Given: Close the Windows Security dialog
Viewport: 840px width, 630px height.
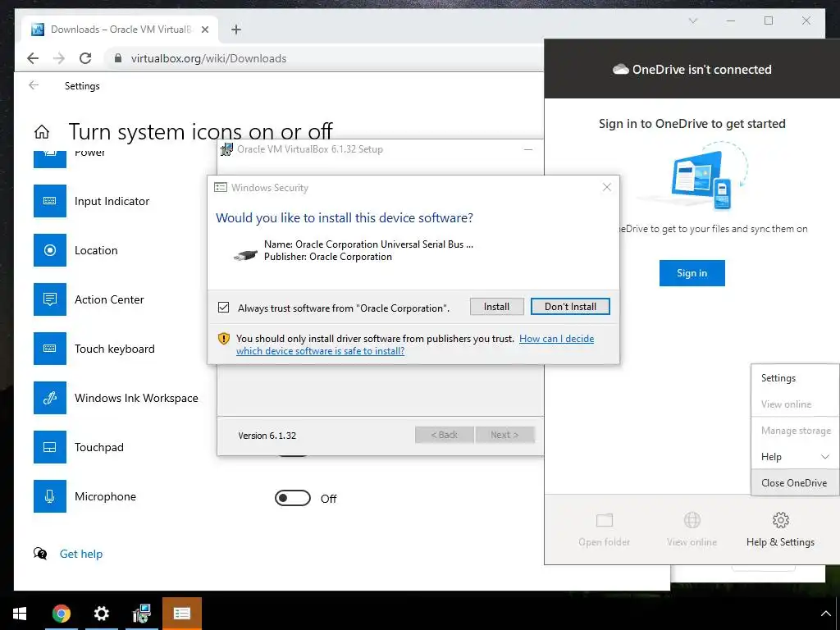Looking at the screenshot, I should tap(606, 187).
